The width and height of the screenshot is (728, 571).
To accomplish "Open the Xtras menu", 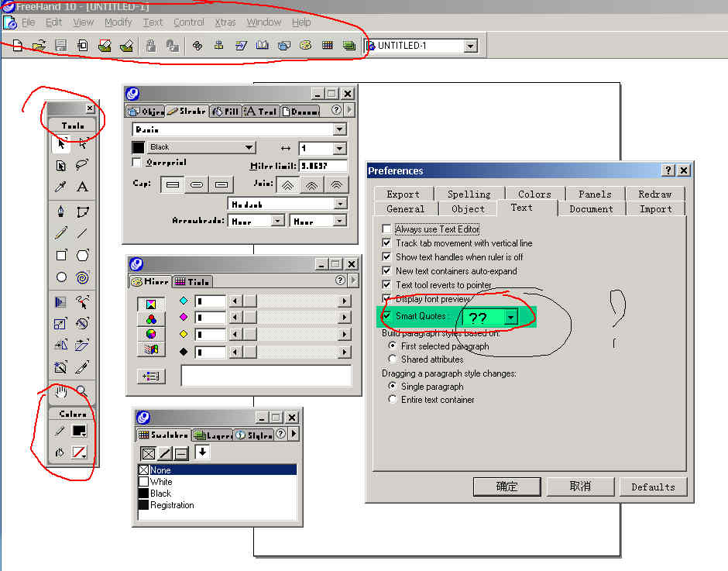I will click(x=225, y=22).
